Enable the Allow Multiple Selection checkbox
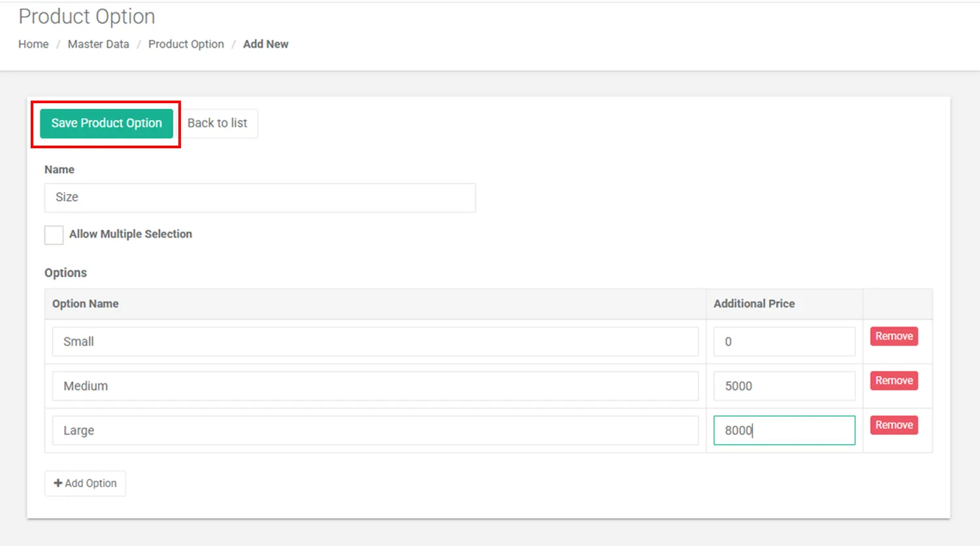 click(x=54, y=234)
